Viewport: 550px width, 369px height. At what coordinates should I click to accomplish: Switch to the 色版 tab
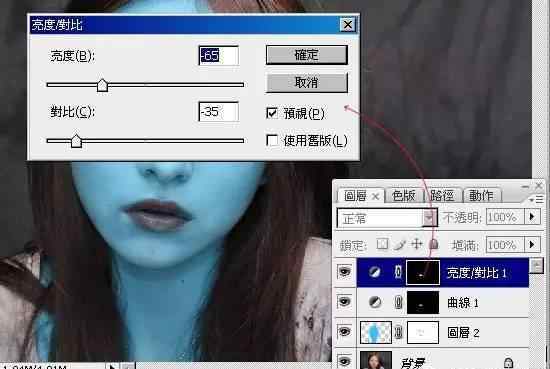(x=403, y=195)
